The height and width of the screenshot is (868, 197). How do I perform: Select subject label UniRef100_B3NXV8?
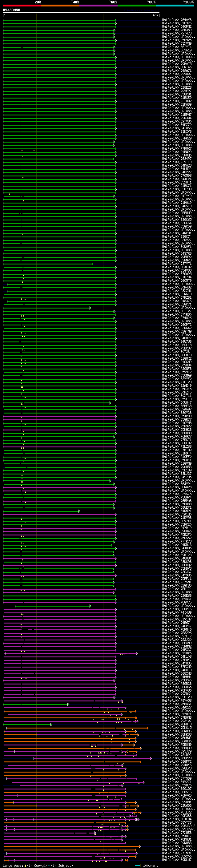pyautogui.click(x=177, y=132)
